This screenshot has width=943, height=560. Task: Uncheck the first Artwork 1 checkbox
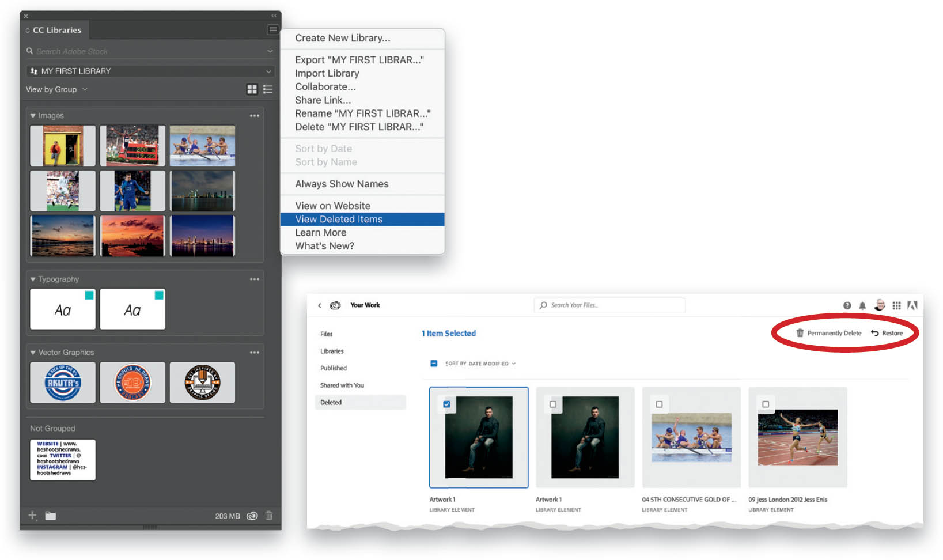(446, 404)
